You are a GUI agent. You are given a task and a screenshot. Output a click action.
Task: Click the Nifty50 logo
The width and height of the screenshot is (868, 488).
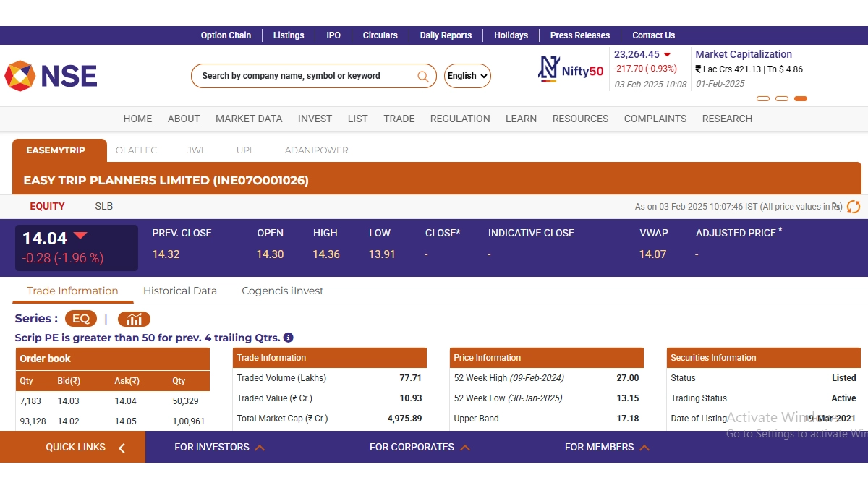coord(571,70)
